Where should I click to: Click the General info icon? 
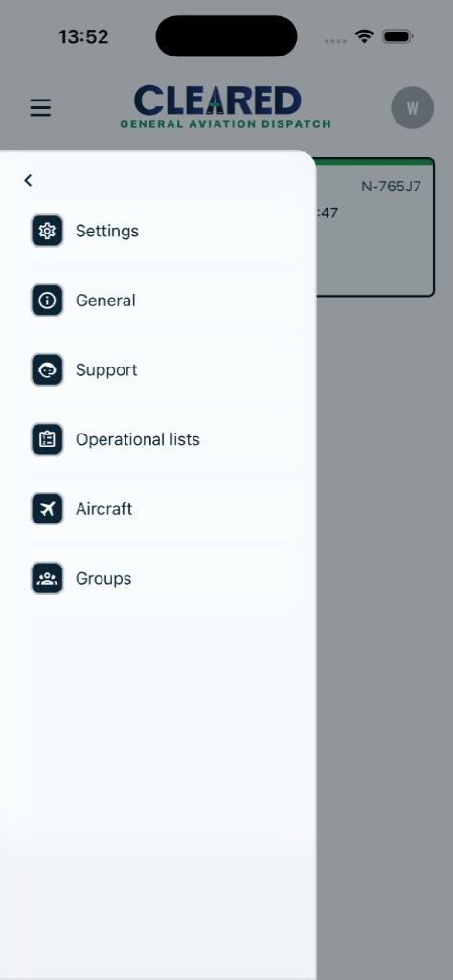[x=47, y=300]
